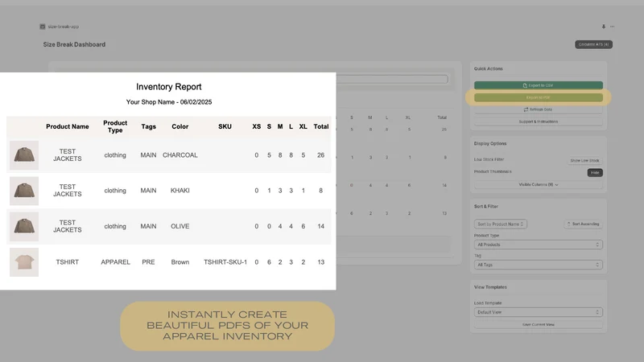The image size is (644, 362).
Task: Click the size-break-app icon in header
Action: (x=43, y=27)
